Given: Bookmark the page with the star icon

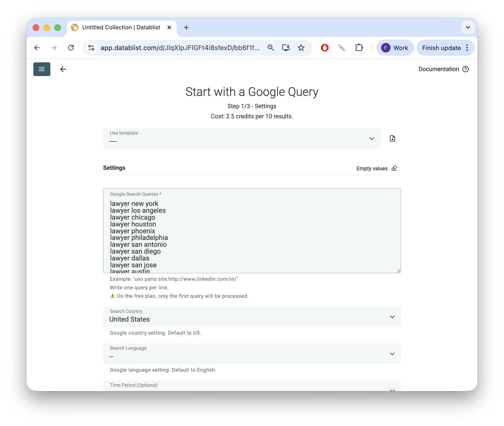Looking at the screenshot, I should click(301, 48).
